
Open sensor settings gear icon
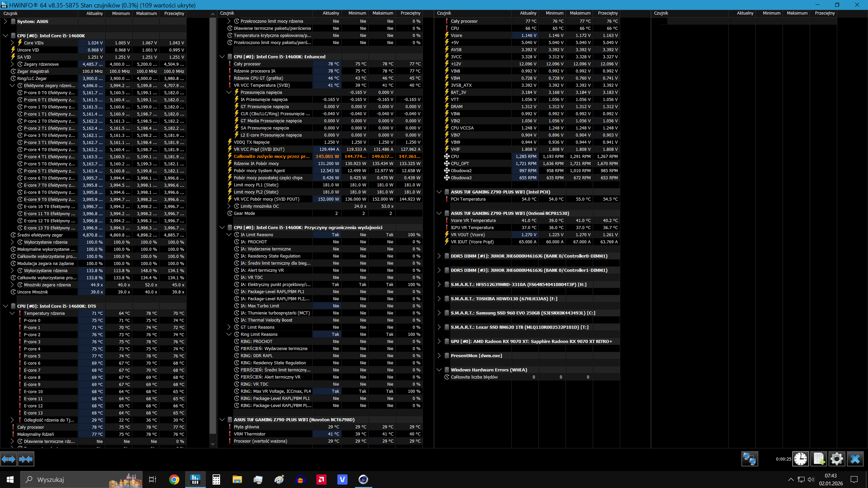[x=836, y=459]
